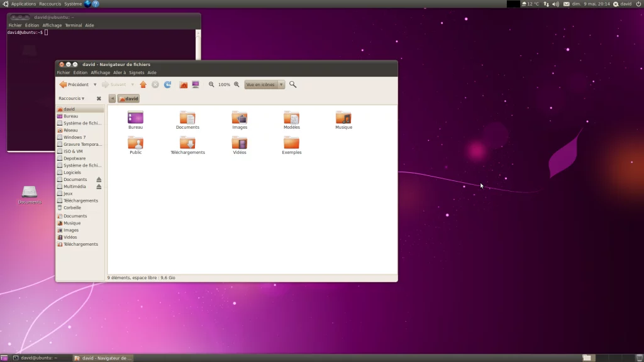Screen dimensions: 644x362
Task: Open the Signets menu
Action: 136,73
